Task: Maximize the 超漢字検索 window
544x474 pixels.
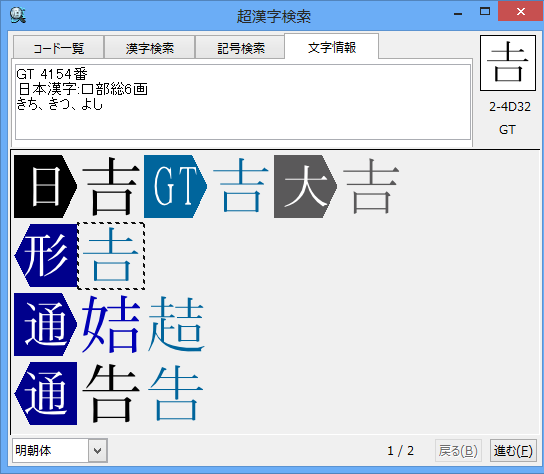Action: 485,12
